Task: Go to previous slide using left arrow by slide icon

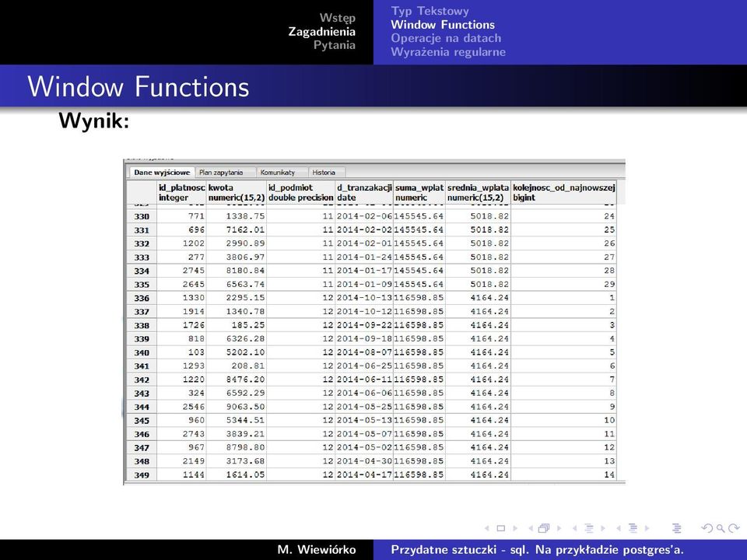Action: [487, 528]
